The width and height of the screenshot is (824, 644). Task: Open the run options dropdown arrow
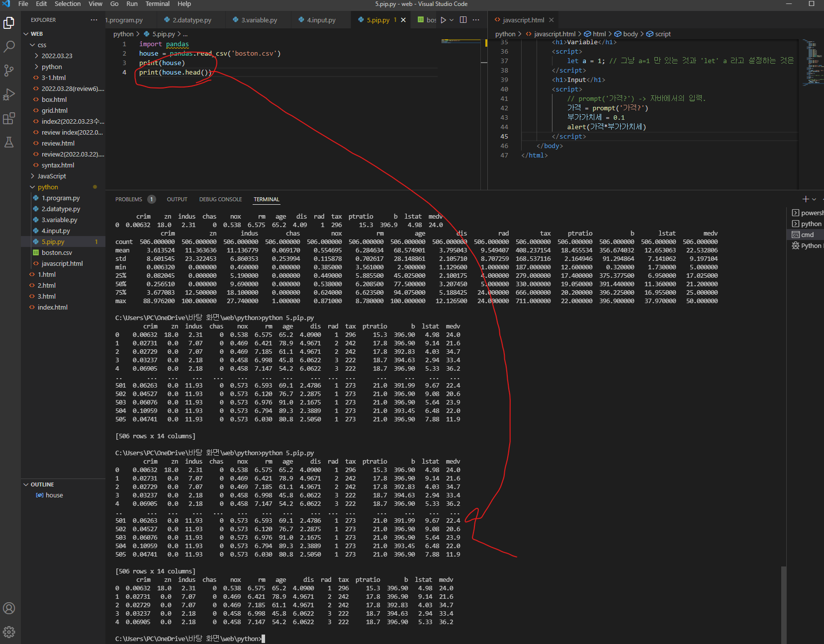click(452, 20)
